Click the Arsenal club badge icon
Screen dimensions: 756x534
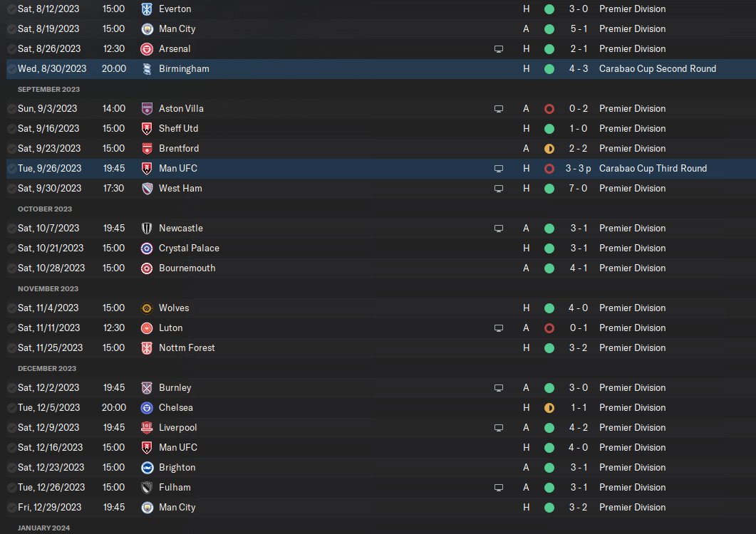tap(147, 49)
